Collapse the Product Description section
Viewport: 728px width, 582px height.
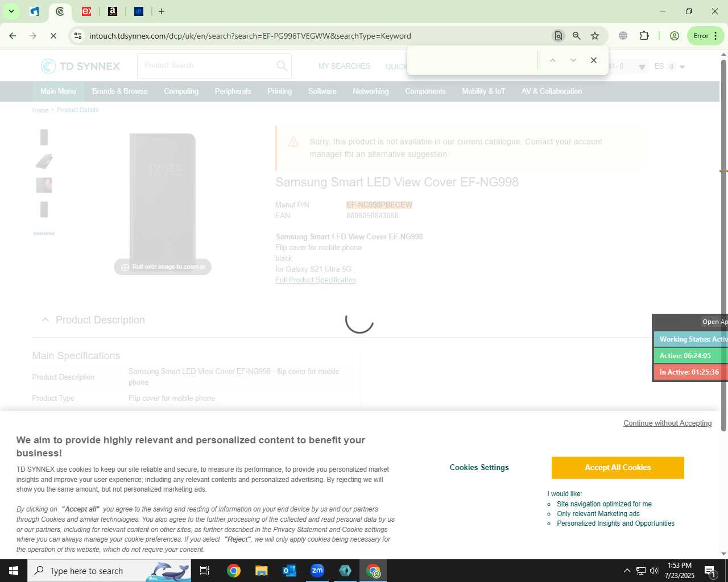(x=45, y=320)
